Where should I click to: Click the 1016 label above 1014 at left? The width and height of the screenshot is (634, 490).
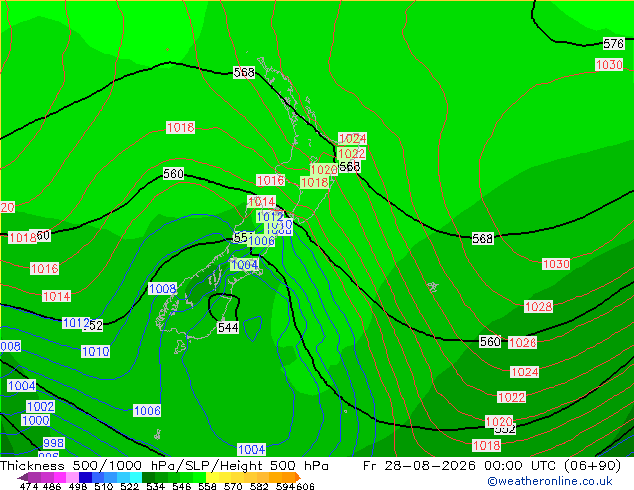click(x=44, y=268)
